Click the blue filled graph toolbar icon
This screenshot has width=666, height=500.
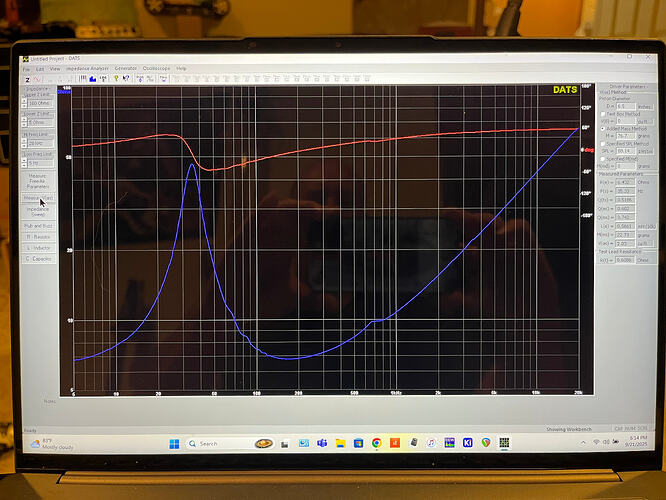point(93,79)
